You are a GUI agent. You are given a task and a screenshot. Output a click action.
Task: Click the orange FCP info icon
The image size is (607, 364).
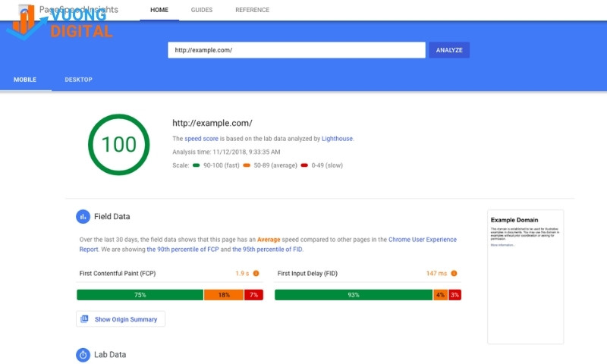point(256,273)
